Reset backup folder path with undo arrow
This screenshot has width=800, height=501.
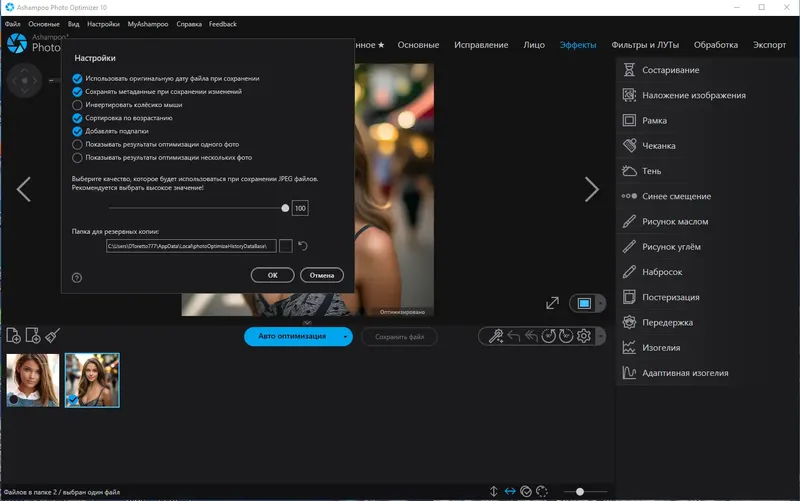coord(303,246)
